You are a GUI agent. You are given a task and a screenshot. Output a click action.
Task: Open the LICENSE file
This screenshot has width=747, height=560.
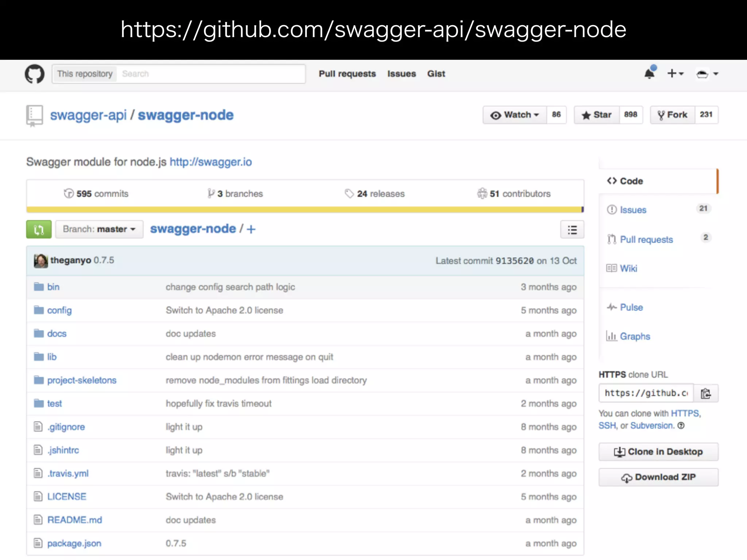[67, 497]
